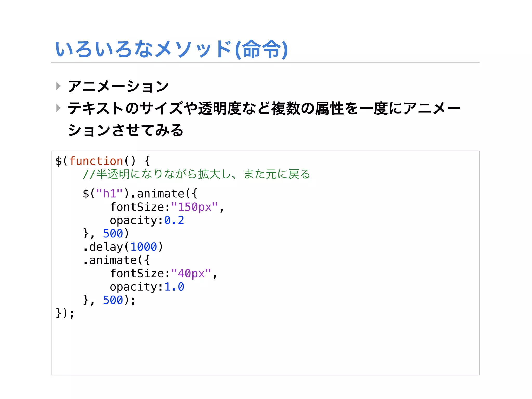Click the delay value 1000
532x399 pixels.
click(x=144, y=247)
